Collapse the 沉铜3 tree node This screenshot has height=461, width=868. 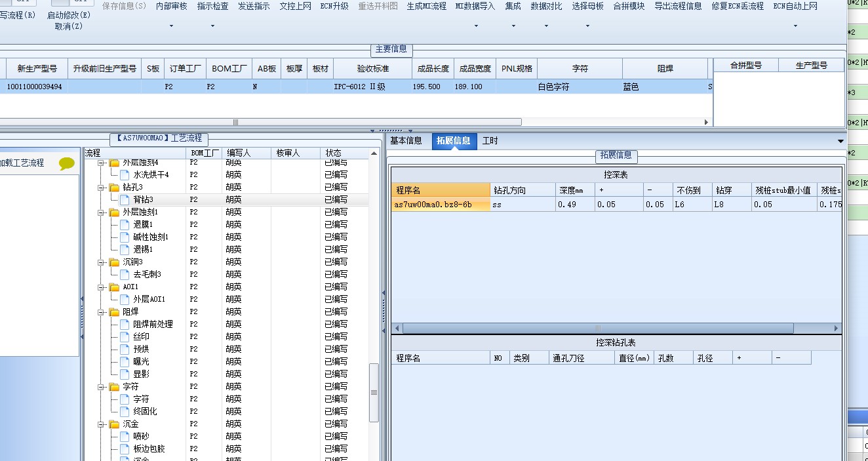click(102, 262)
